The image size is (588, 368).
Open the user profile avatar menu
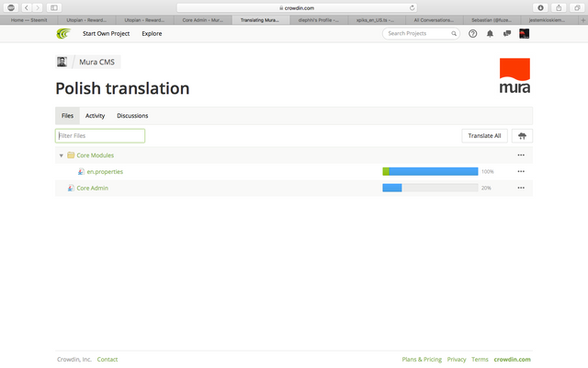coord(524,34)
